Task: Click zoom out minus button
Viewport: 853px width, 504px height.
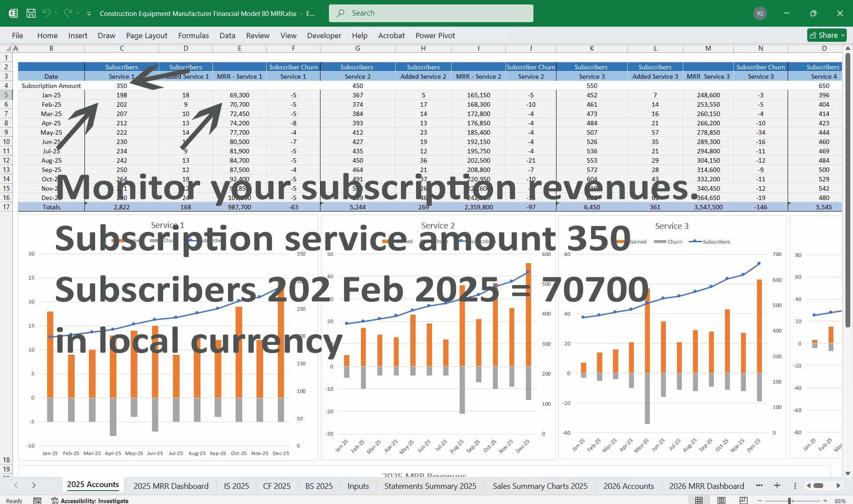Action: pos(760,501)
